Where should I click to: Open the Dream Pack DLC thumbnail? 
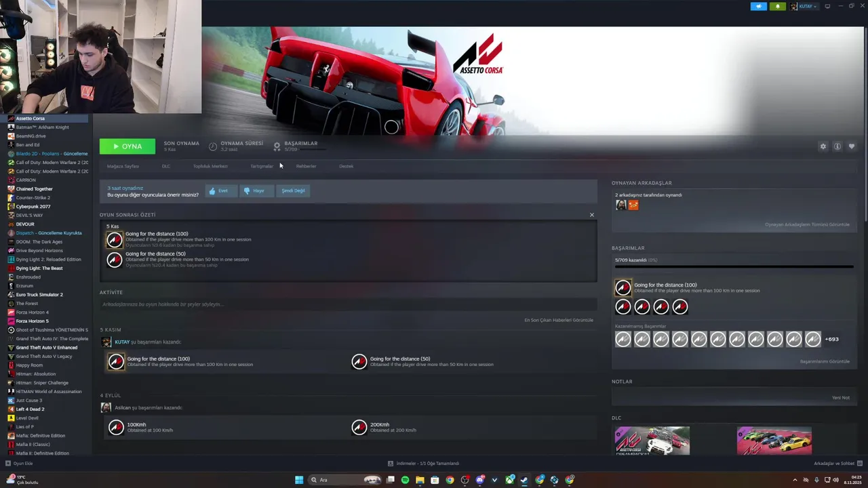652,441
